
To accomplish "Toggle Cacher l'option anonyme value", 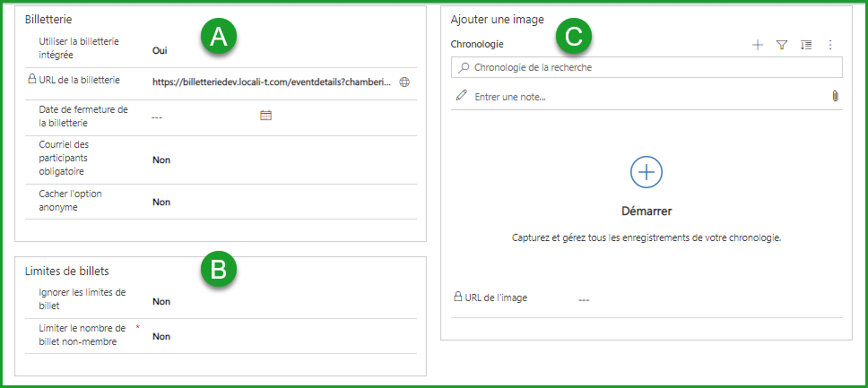I will pyautogui.click(x=161, y=202).
